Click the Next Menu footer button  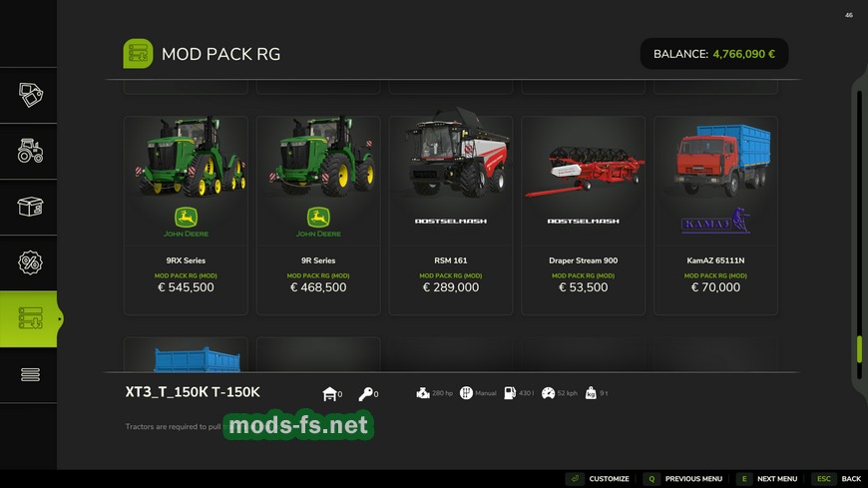click(x=767, y=479)
